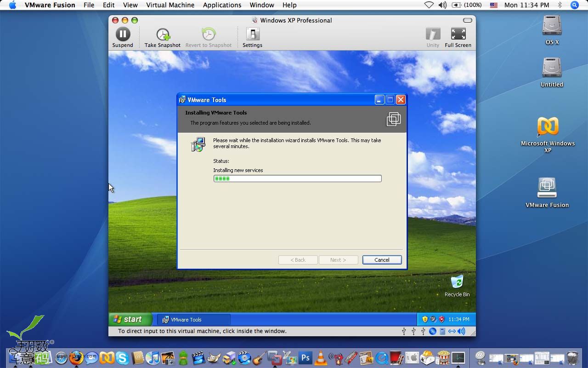Open VLC media player from Dock
The image size is (588, 368).
[x=321, y=357]
